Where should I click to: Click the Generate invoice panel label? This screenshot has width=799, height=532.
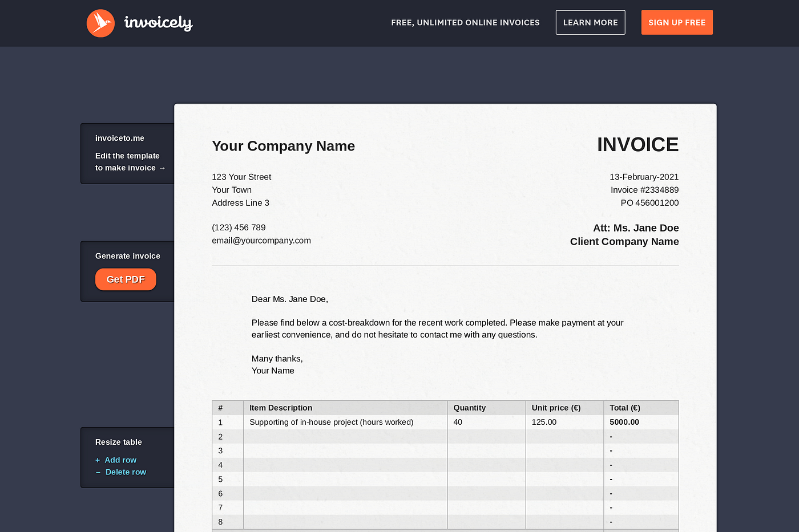pos(128,256)
